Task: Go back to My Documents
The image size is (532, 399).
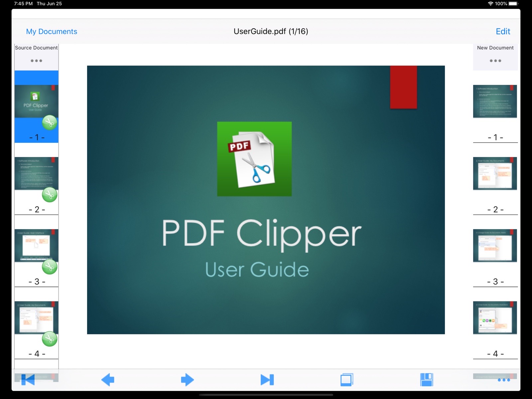Action: click(52, 32)
